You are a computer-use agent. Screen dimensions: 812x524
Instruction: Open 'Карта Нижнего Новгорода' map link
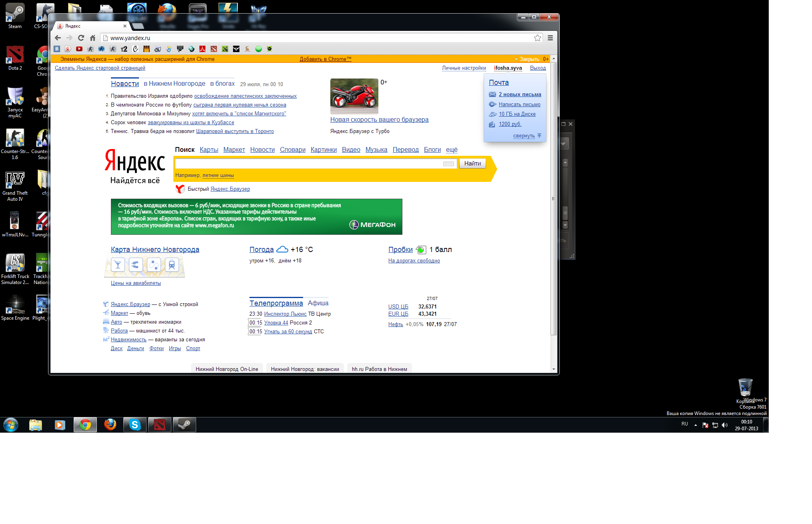click(x=155, y=249)
